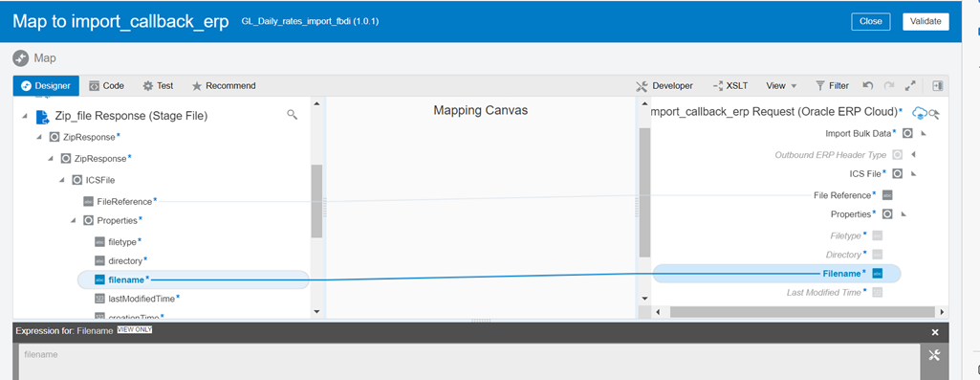Image resolution: width=980 pixels, height=380 pixels.
Task: Switch to the Designer tab
Action: tap(46, 86)
